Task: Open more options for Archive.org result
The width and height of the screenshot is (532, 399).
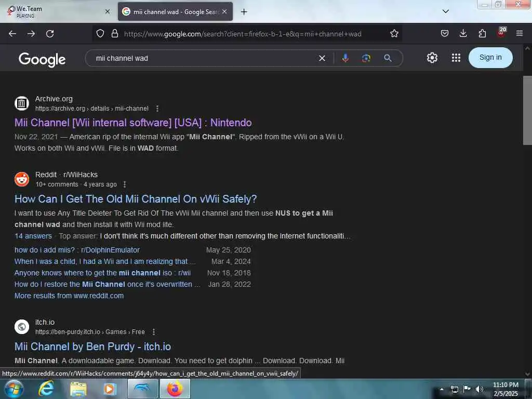Action: pos(157,109)
